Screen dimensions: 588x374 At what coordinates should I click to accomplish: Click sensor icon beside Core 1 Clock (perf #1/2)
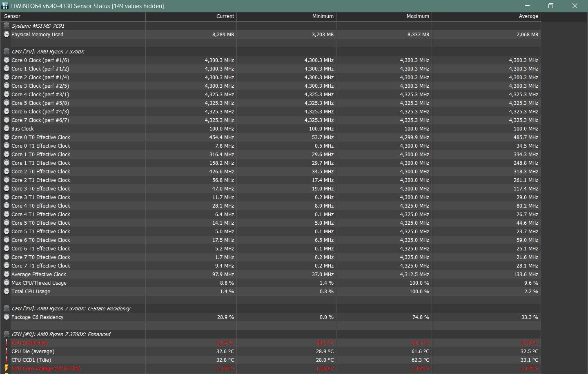(x=6, y=69)
